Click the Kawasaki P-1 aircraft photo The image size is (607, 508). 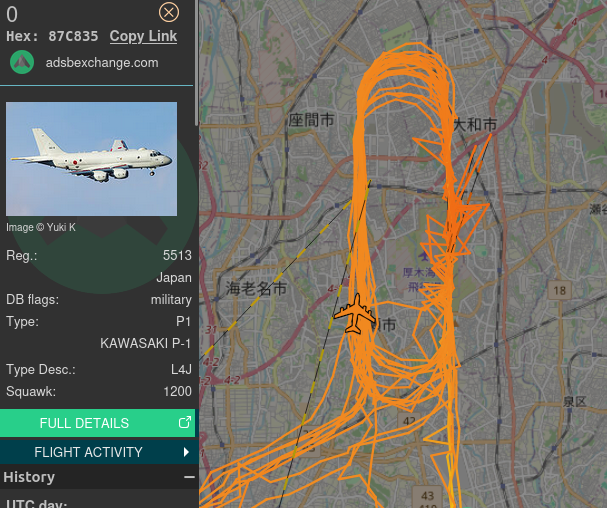(x=91, y=159)
